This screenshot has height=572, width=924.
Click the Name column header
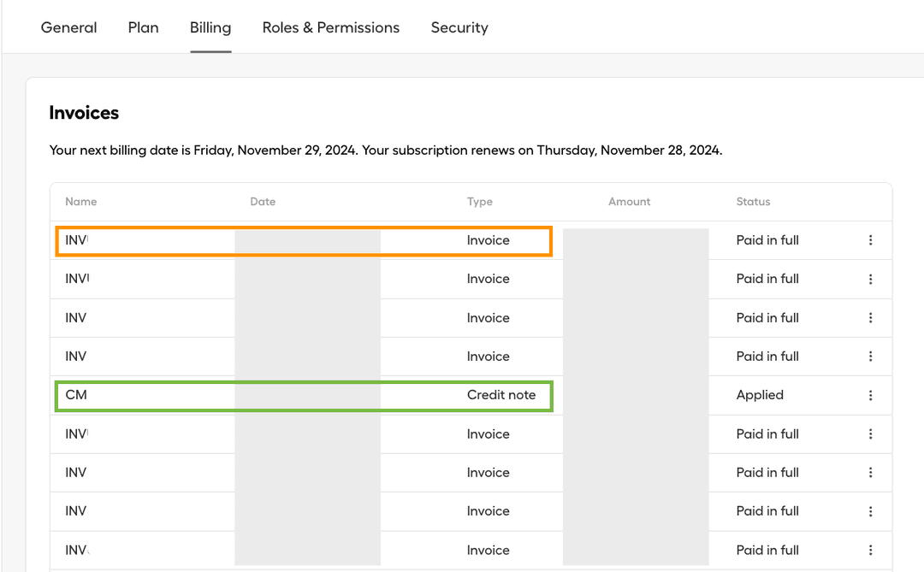[81, 202]
